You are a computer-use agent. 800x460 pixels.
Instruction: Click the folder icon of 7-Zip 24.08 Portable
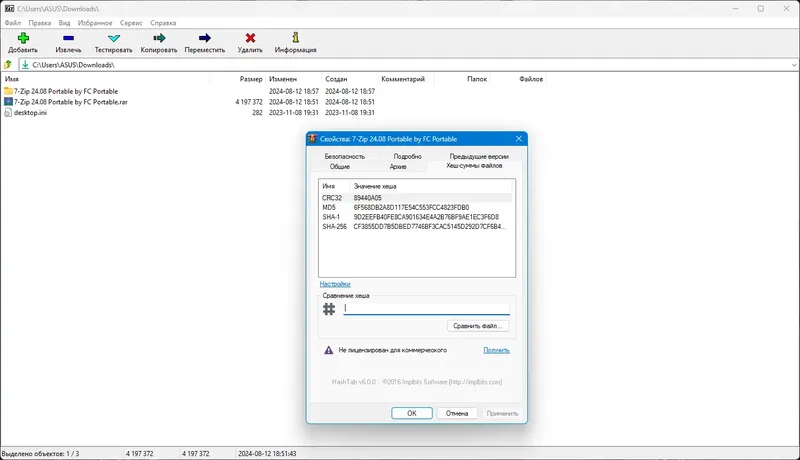[8, 91]
